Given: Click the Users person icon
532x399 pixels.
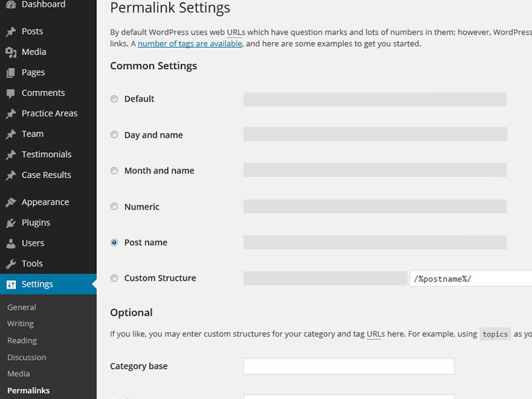Looking at the screenshot, I should point(11,243).
